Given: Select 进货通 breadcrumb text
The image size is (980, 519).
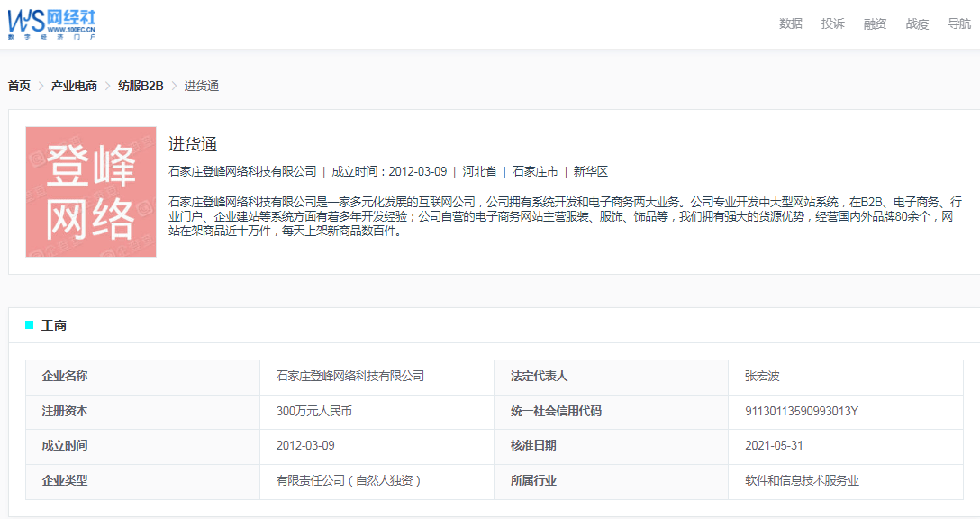Looking at the screenshot, I should pos(201,86).
